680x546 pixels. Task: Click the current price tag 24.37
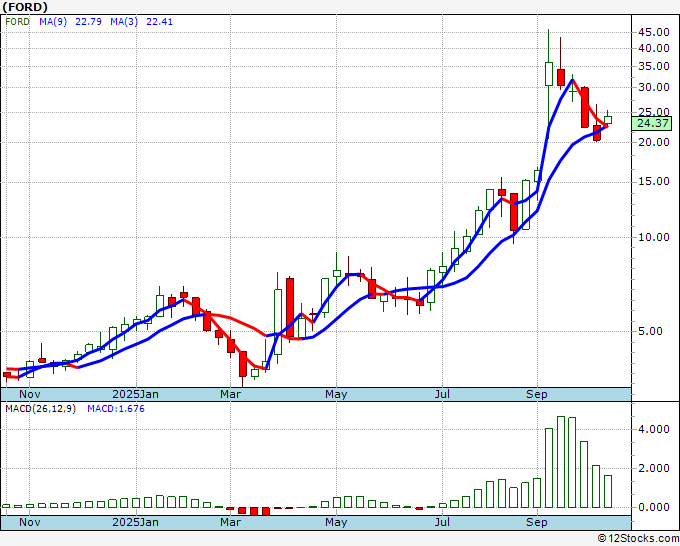(652, 123)
